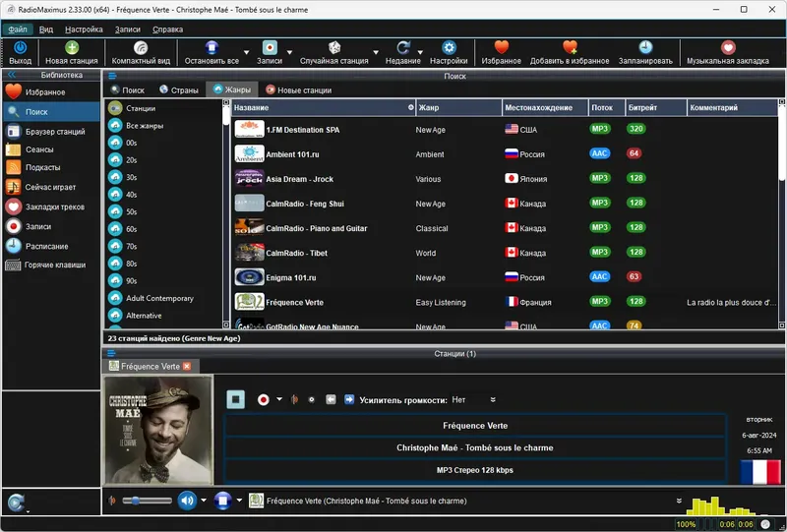Expand bottom bar double-chevron near equalizer
787x532 pixels.
pos(679,501)
